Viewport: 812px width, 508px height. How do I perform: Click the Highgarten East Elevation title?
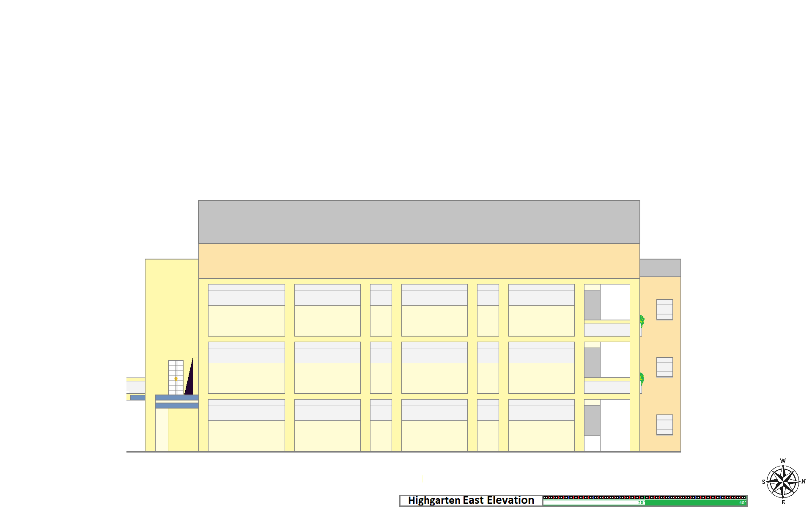(471, 500)
